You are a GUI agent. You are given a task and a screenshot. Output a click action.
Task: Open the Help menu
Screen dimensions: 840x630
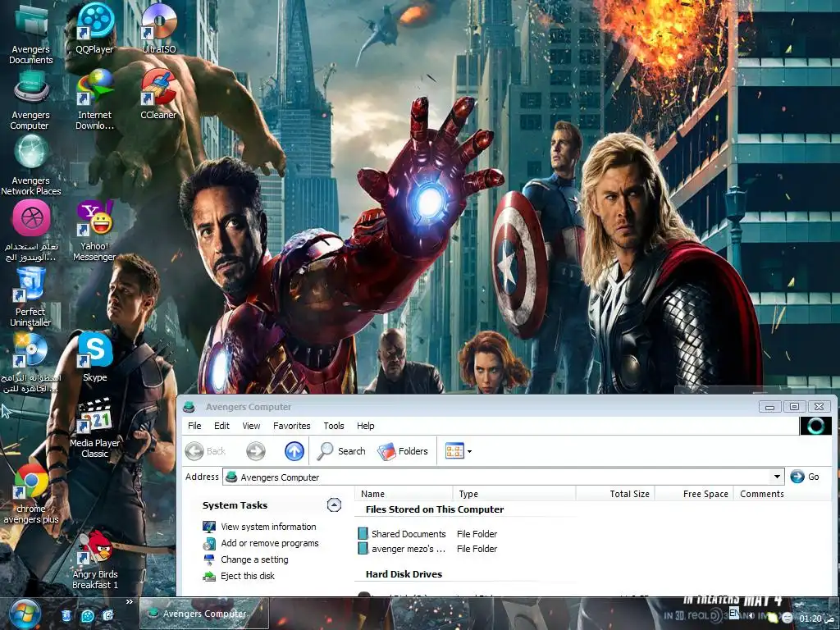pyautogui.click(x=366, y=426)
